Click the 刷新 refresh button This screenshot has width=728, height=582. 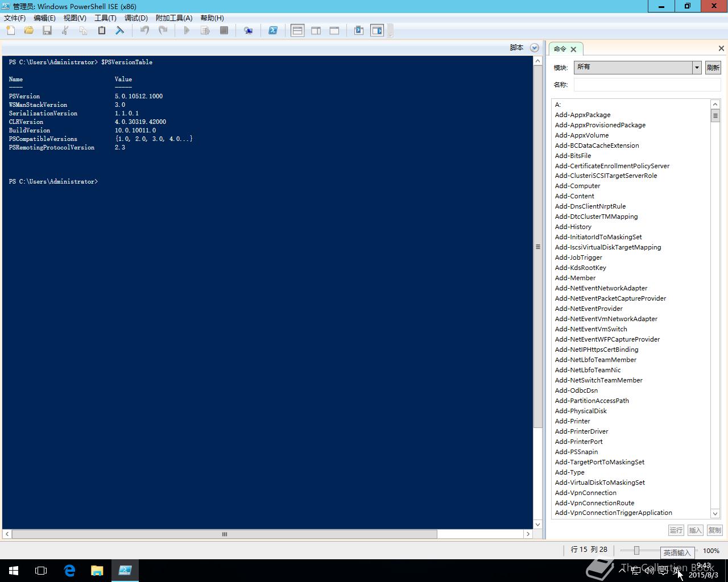click(x=713, y=67)
